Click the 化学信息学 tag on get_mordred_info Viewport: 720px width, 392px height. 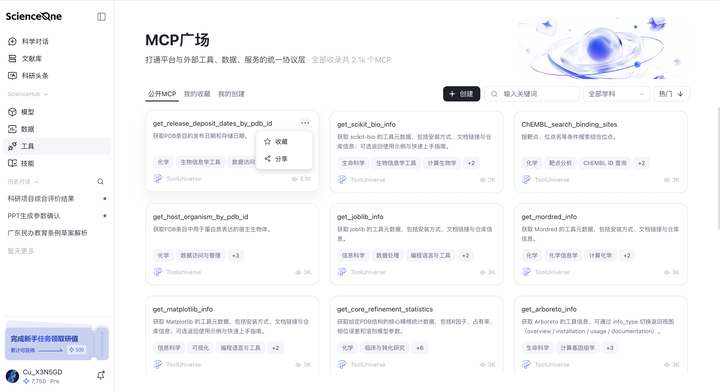tap(563, 255)
